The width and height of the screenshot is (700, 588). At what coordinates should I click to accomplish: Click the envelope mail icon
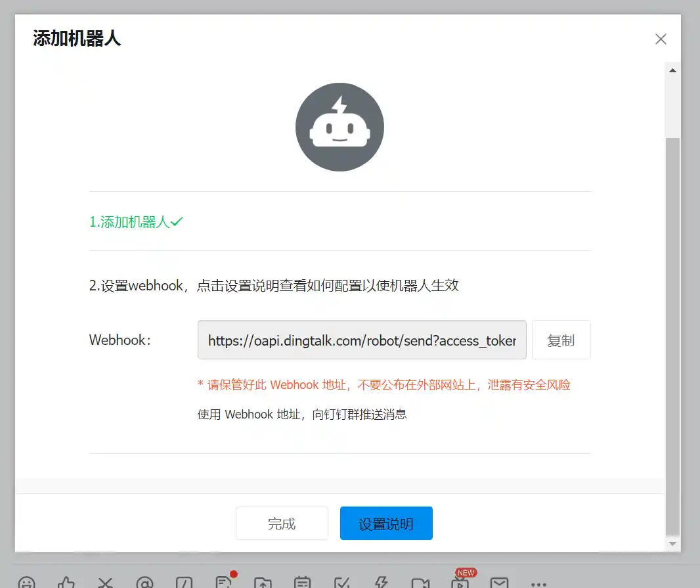click(500, 583)
